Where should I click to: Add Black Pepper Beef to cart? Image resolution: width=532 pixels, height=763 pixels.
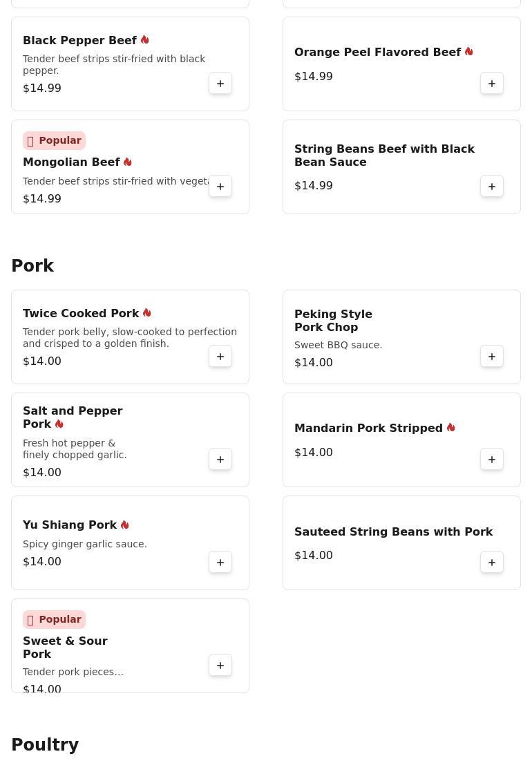(220, 84)
